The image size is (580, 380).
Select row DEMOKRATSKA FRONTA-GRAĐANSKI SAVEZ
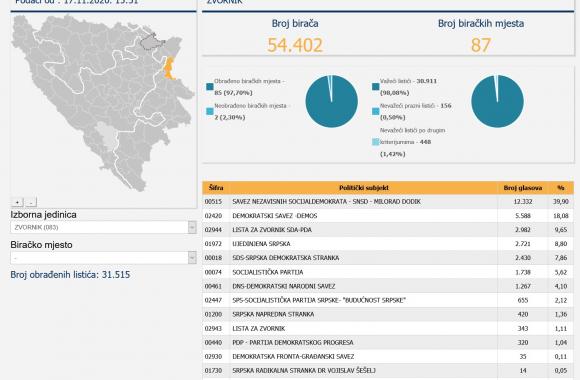pos(388,356)
